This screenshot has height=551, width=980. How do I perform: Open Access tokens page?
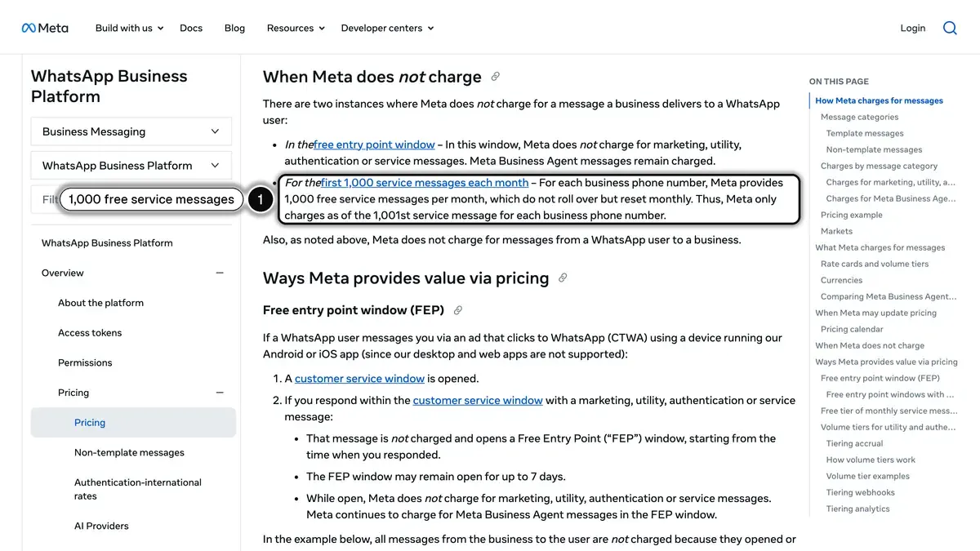point(90,332)
